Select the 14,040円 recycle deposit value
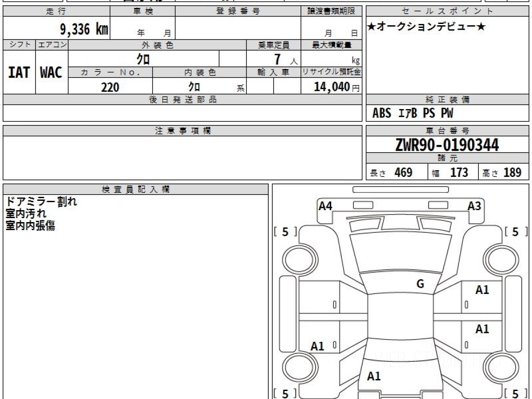The height and width of the screenshot is (399, 532). pos(336,87)
